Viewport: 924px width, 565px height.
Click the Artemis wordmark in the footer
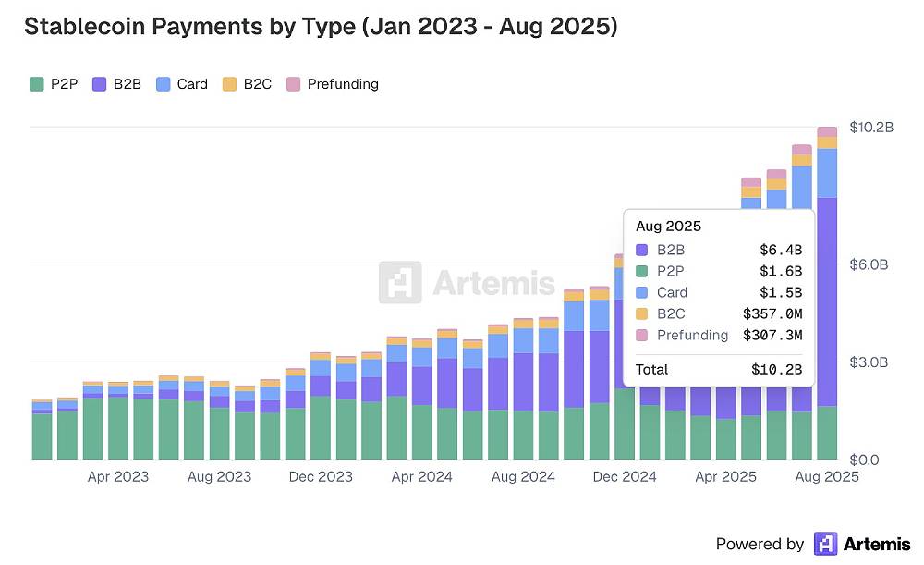[x=877, y=544]
